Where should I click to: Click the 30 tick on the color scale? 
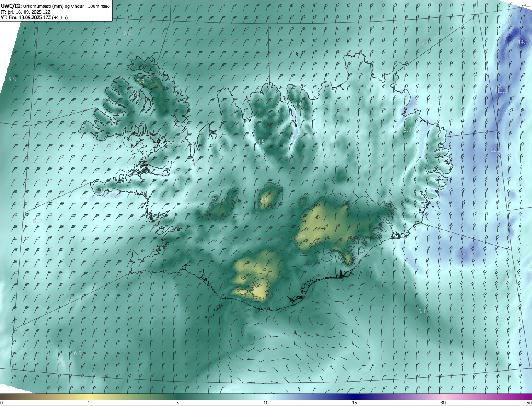443,403
